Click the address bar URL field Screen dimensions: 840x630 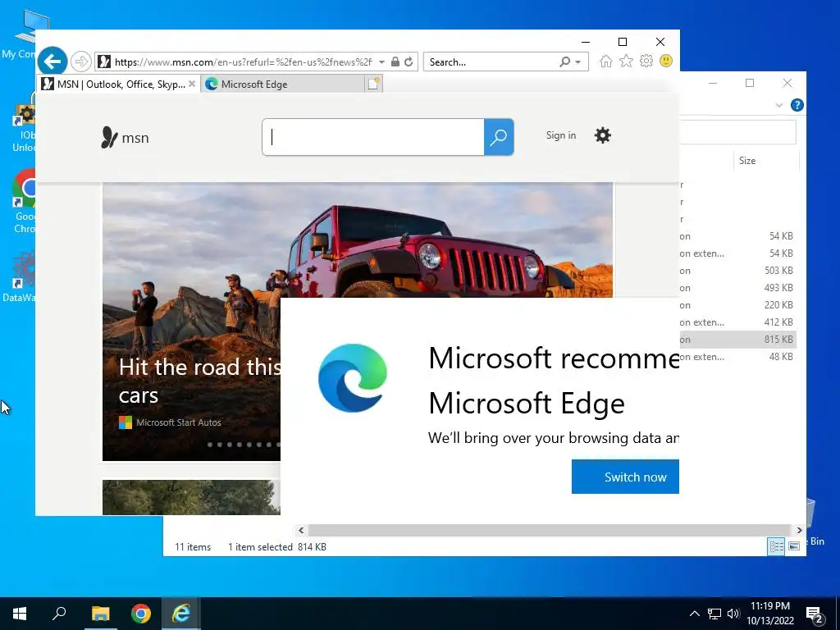coord(243,62)
